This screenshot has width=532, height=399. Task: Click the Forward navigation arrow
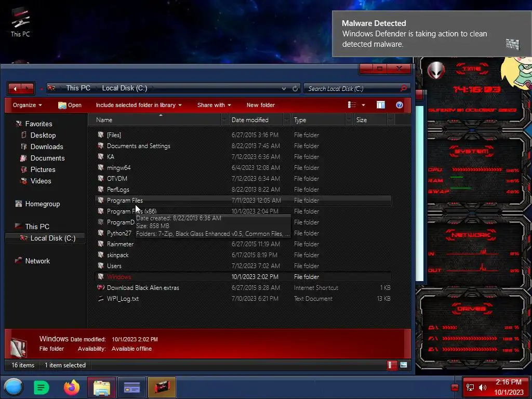pyautogui.click(x=28, y=88)
